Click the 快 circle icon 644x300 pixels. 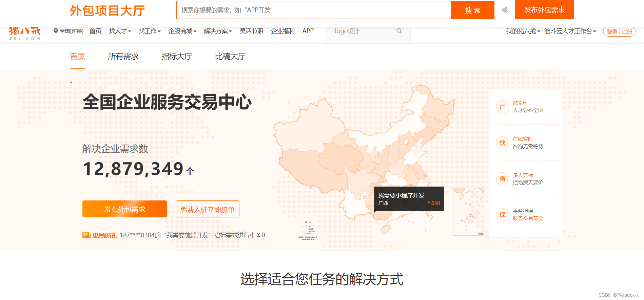[502, 143]
